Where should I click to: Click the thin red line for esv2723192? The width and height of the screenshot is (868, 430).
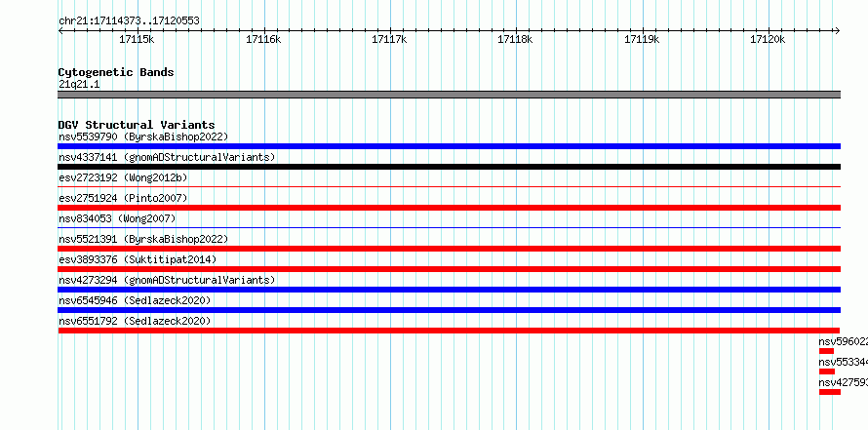[x=449, y=187]
